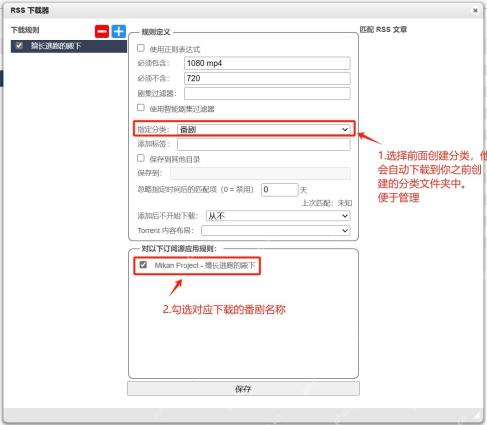The height and width of the screenshot is (425, 487).
Task: Click 必须不含 field containing 720
Action: pos(267,78)
